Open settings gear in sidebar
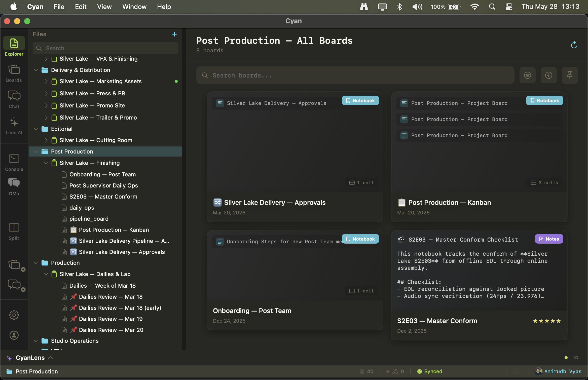 [x=14, y=315]
